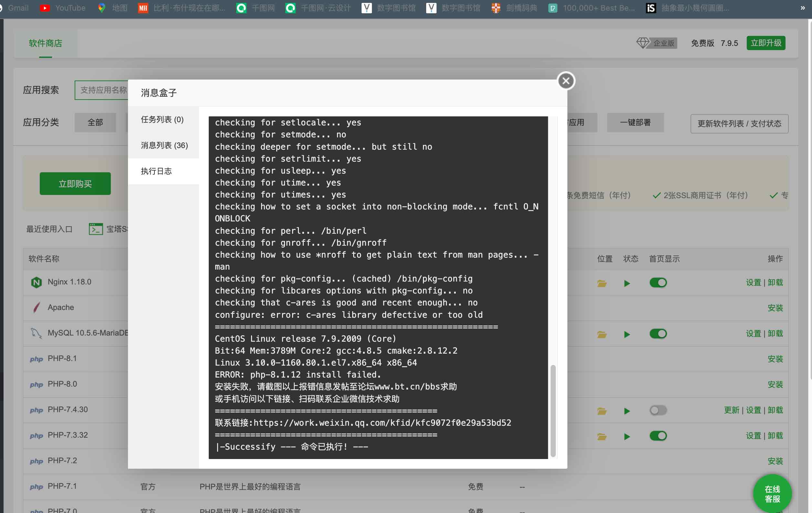Click PHP-7.1 php icon
Screen dimensions: 812x513
click(x=37, y=487)
